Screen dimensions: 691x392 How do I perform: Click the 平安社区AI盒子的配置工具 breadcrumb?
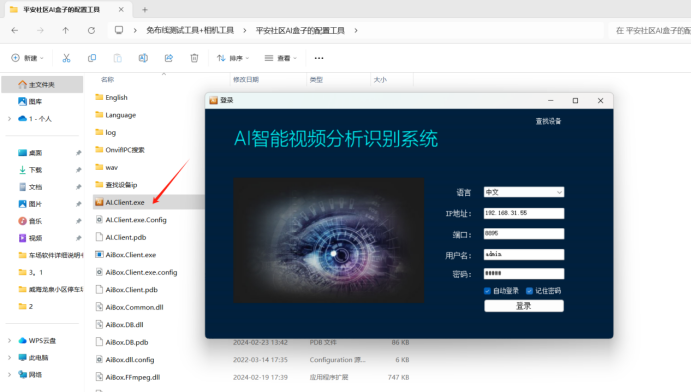[x=300, y=30]
